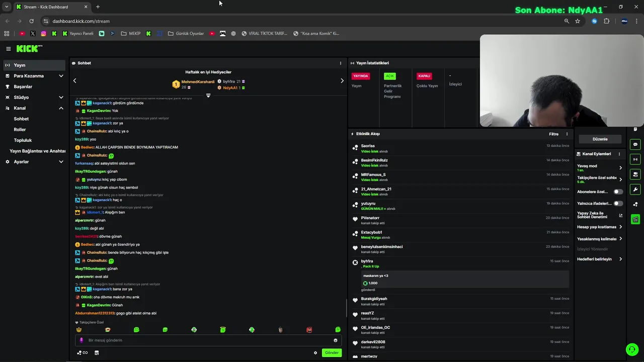Viewport: 644px width, 362px height.
Task: Open chat settings gear next to Gönder
Action: pos(315,353)
